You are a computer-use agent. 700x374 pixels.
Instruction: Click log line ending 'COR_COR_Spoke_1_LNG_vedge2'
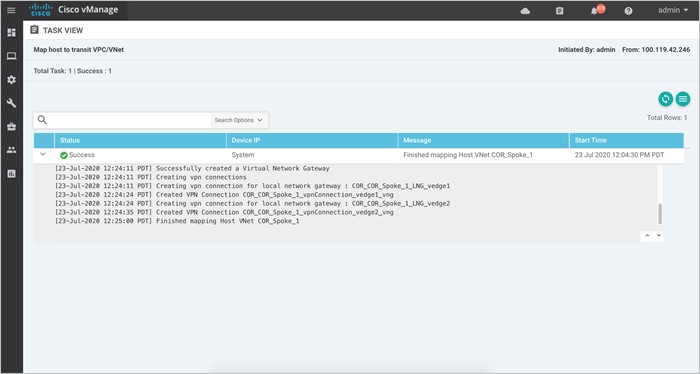[x=252, y=204]
